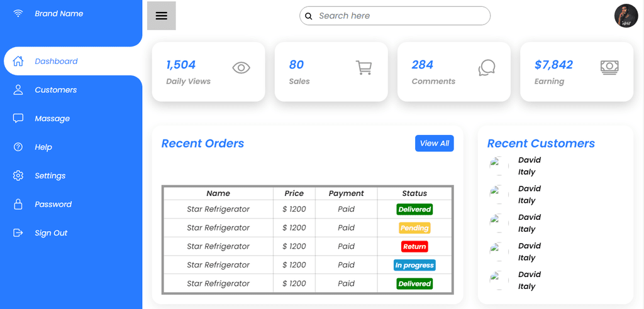Click the Search here input field
The height and width of the screenshot is (309, 644).
click(x=395, y=16)
